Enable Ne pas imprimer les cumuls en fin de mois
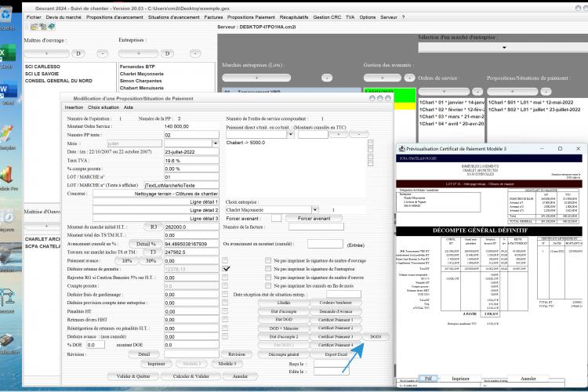The image size is (588, 392). 268,286
